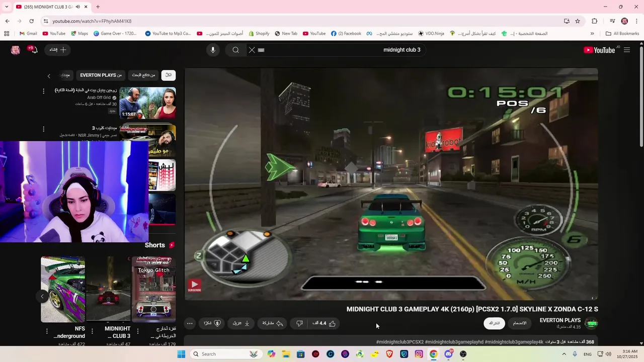Go back with browser back arrow

point(7,21)
